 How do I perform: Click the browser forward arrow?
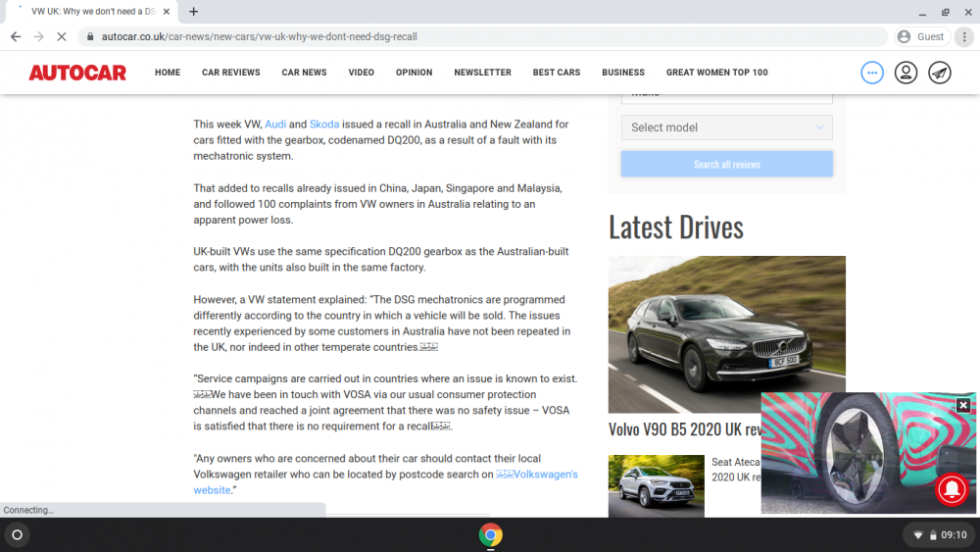coord(39,37)
